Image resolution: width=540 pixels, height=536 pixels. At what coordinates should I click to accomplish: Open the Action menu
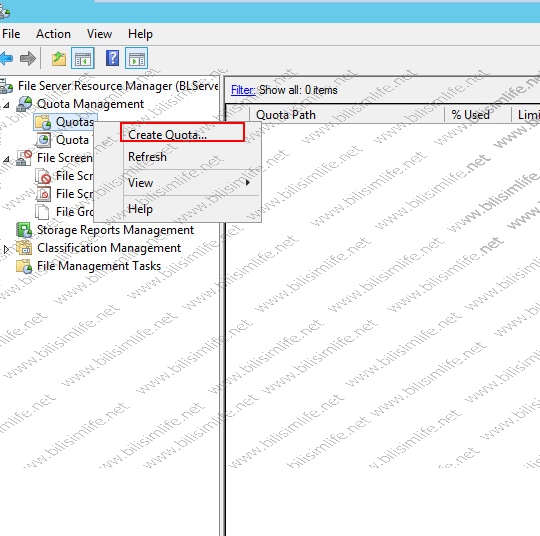point(53,34)
